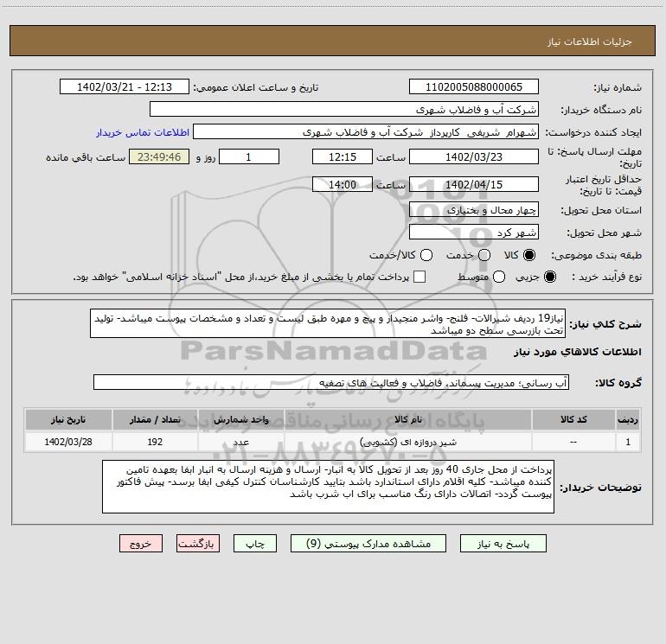
Task: Click the price validity date 1402/04/15
Action: click(x=474, y=184)
